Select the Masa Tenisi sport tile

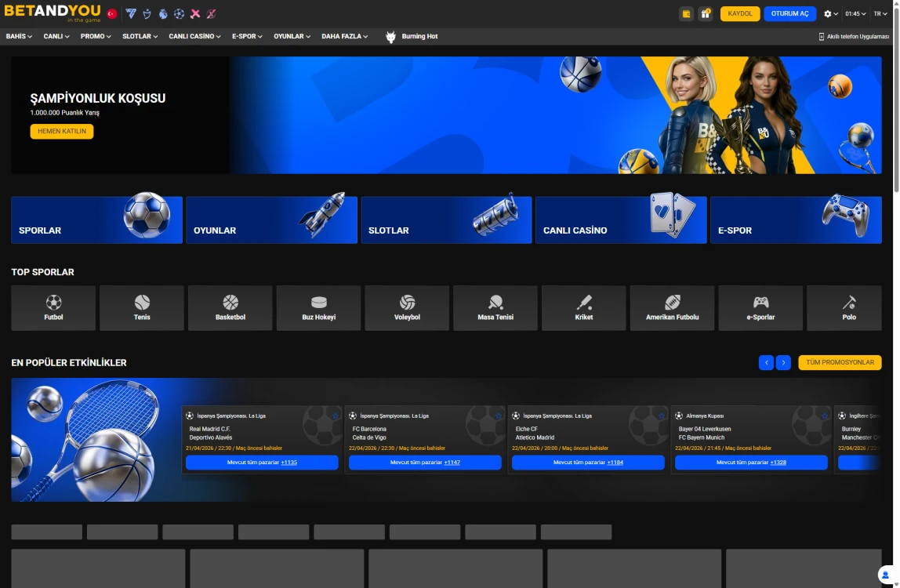click(x=495, y=308)
